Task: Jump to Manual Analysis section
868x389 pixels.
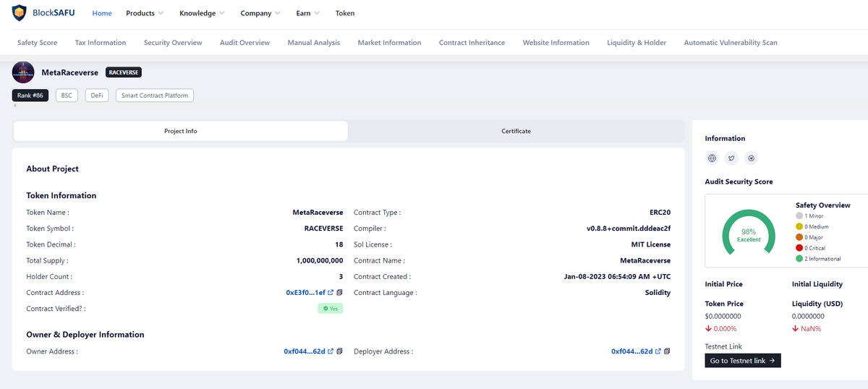Action: [314, 43]
